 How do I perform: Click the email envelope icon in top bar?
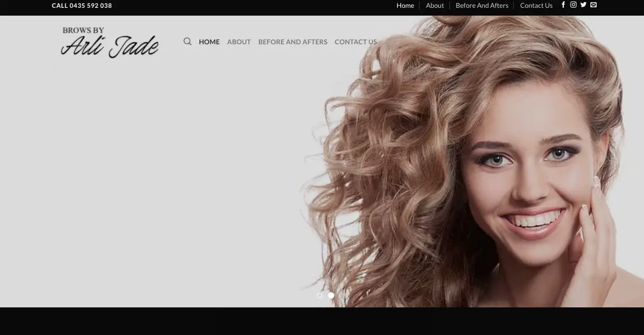click(594, 5)
